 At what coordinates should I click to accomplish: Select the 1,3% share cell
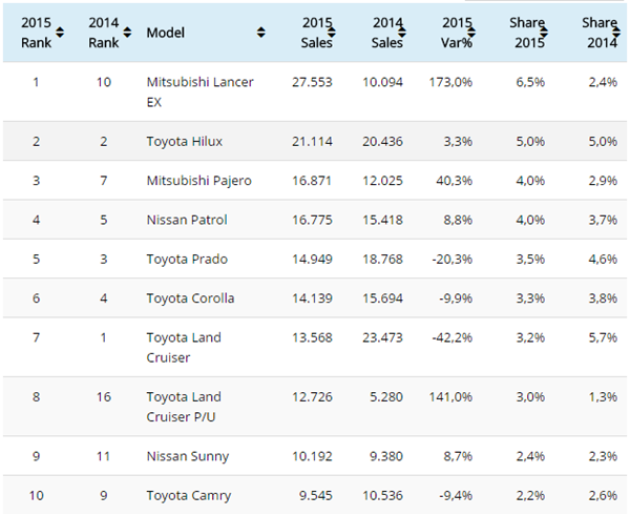pos(603,397)
